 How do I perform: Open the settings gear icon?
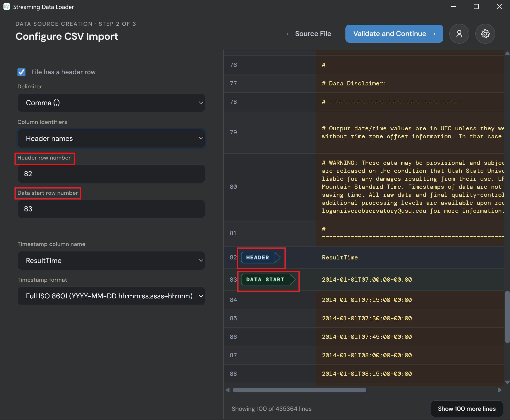tap(485, 34)
